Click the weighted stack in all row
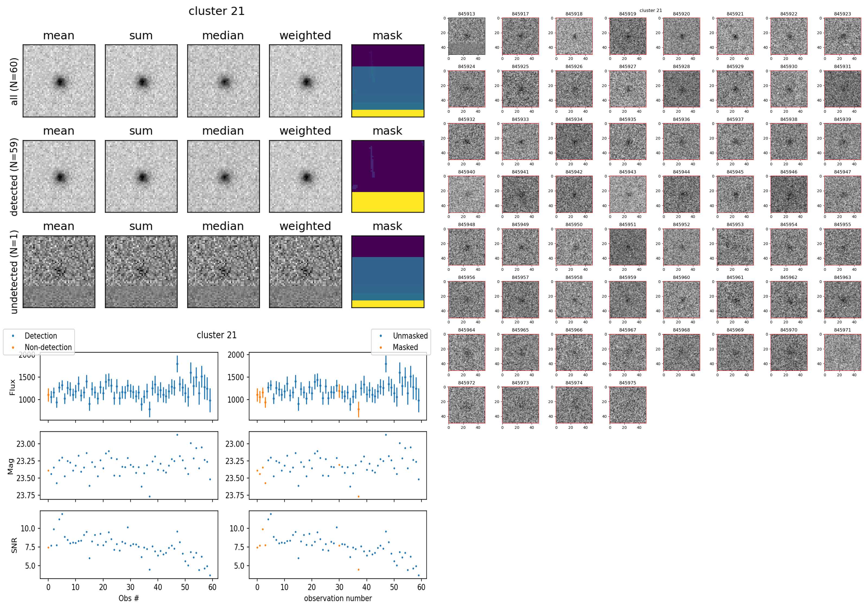 point(305,81)
